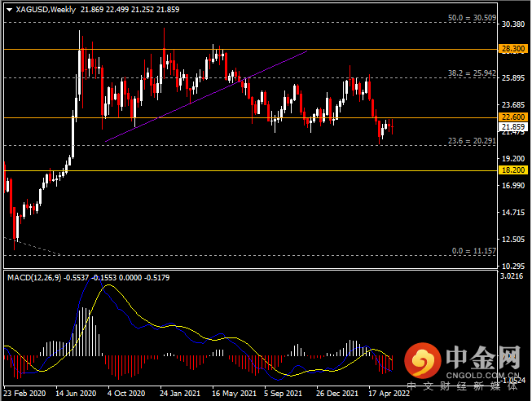Click the dropdown triangle beside XAGUSD,Weekly

pos(10,10)
